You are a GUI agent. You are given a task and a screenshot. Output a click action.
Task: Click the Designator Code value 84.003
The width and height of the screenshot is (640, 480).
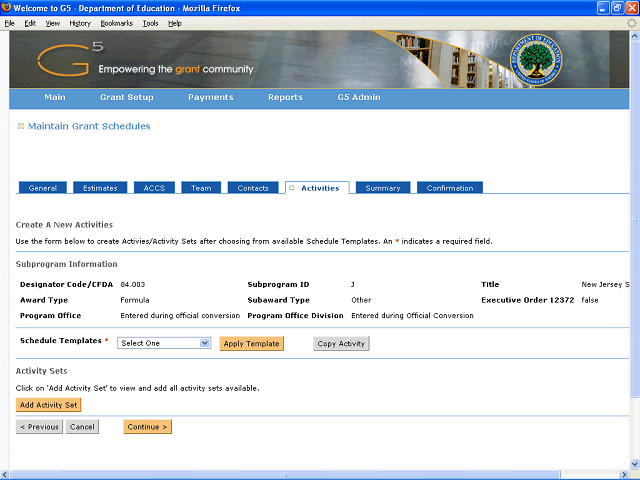click(133, 284)
